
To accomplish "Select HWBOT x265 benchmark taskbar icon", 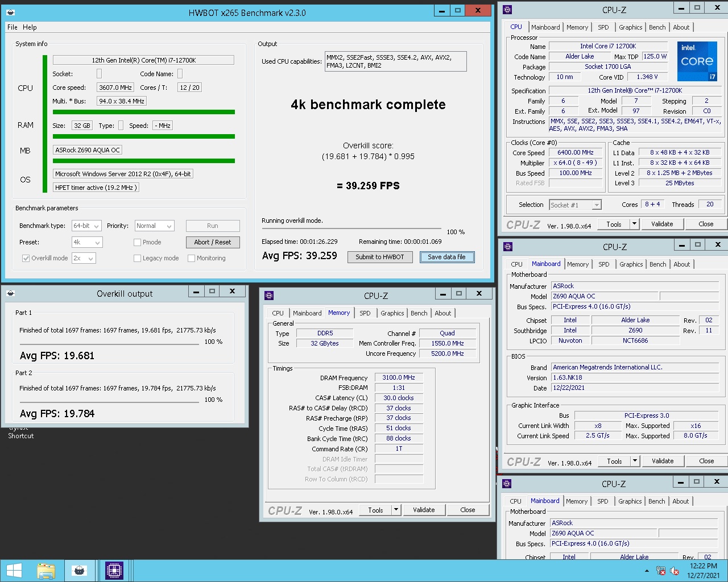I will pos(80,571).
